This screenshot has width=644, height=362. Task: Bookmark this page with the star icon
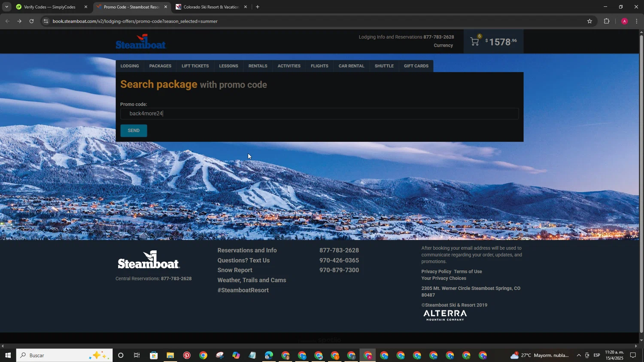(589, 21)
